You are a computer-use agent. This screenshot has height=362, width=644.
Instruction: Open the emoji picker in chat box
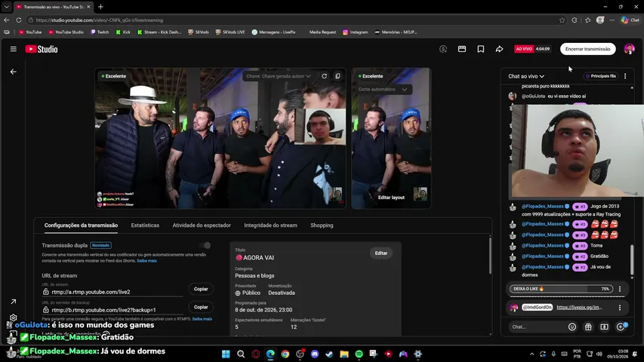point(572,327)
